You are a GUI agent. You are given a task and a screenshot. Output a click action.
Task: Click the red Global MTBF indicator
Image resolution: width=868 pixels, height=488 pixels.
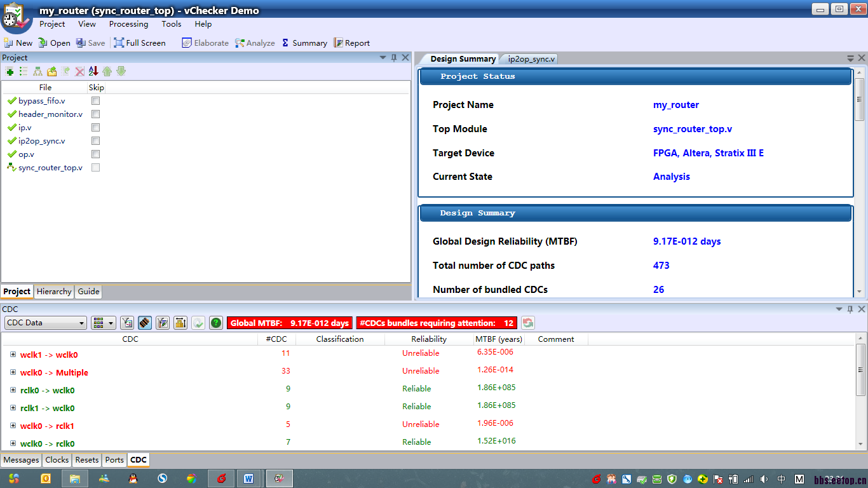pyautogui.click(x=289, y=323)
